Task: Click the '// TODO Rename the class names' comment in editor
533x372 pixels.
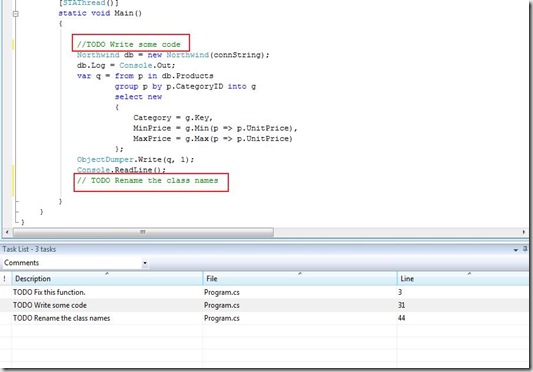Action: click(148, 180)
